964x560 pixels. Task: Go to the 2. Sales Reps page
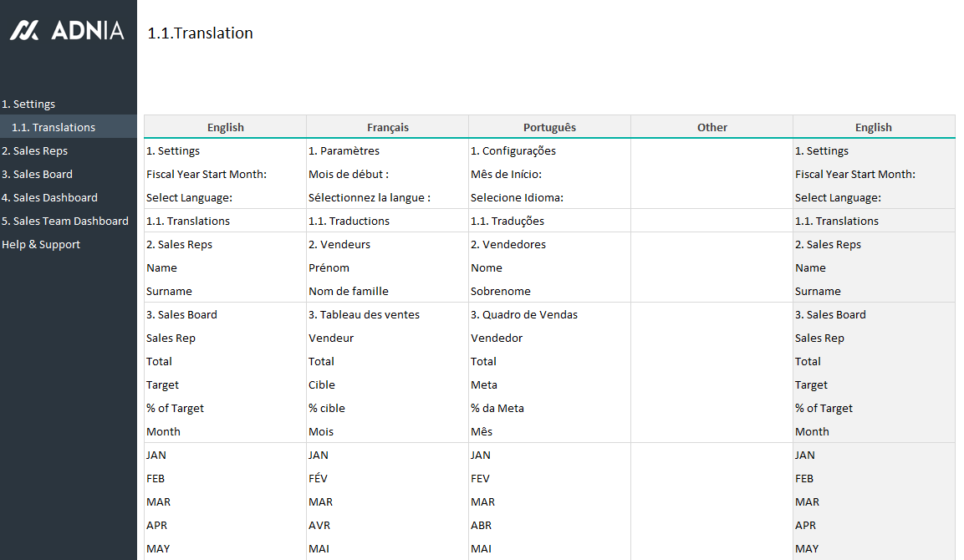click(x=34, y=151)
